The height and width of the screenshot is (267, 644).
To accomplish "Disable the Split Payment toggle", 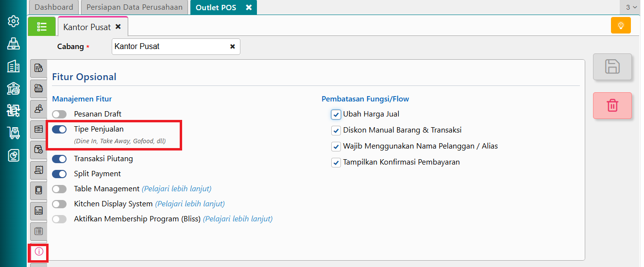I will (59, 174).
